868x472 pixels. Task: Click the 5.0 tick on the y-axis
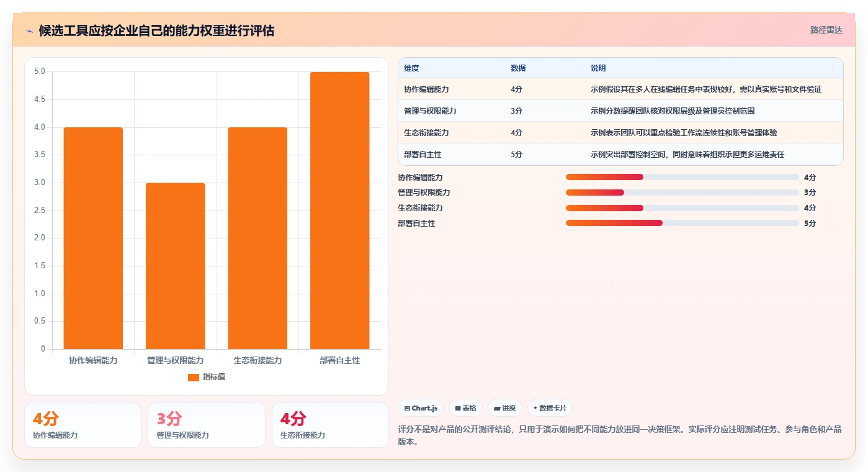pyautogui.click(x=40, y=71)
